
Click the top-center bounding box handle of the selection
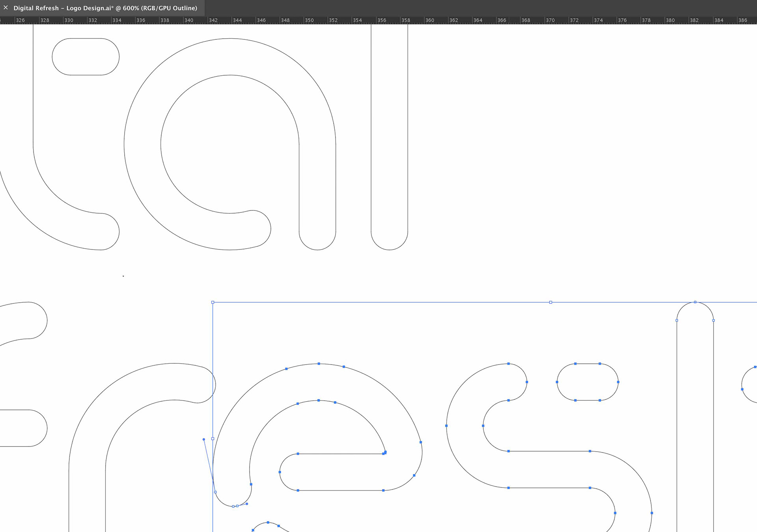551,302
